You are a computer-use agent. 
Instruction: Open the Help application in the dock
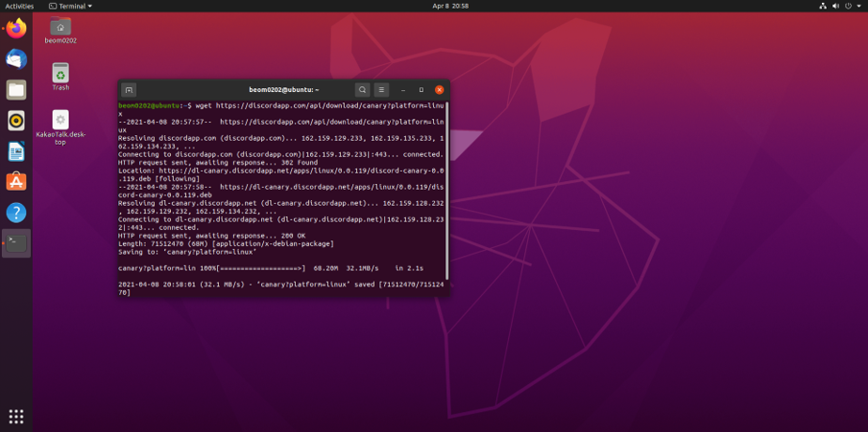pos(16,212)
